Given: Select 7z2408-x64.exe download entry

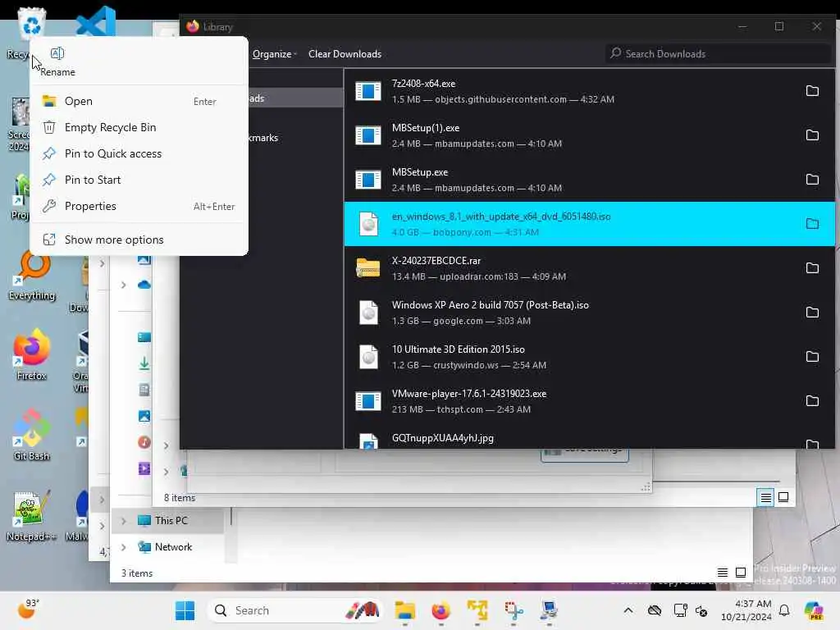Looking at the screenshot, I should (589, 91).
